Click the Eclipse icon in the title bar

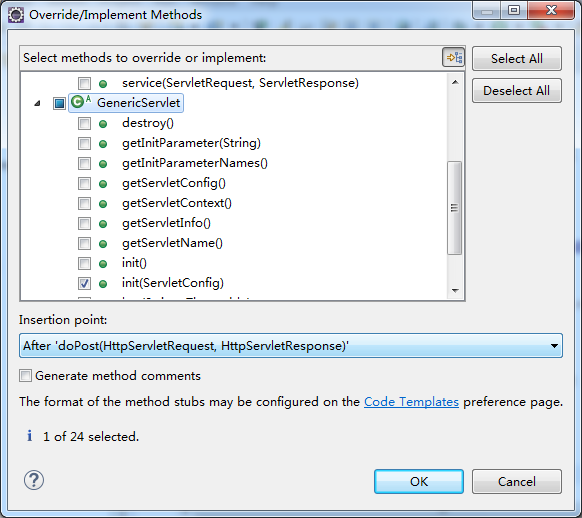coord(16,15)
